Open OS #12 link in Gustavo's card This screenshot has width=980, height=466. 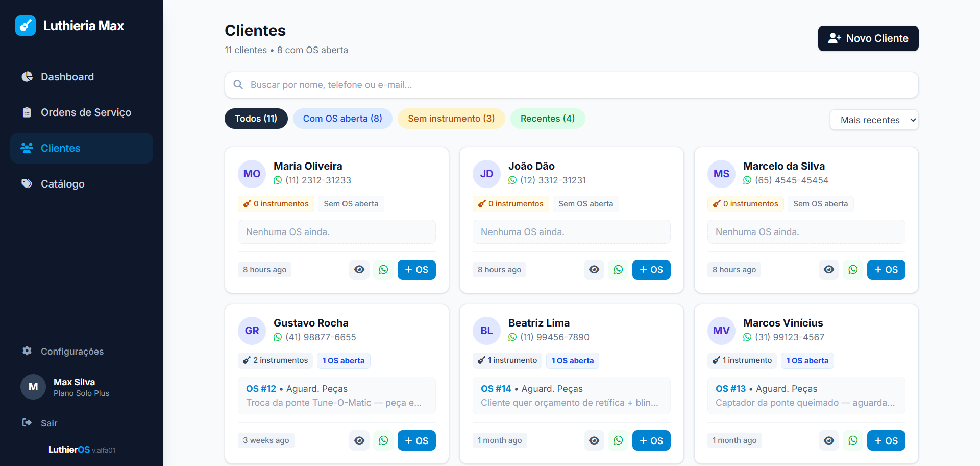pos(261,389)
